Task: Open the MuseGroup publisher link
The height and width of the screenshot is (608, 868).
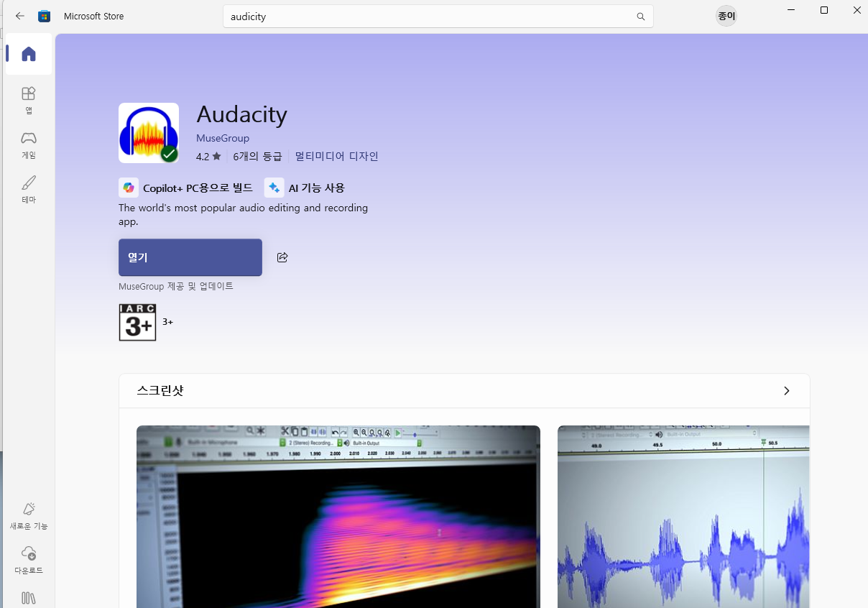Action: click(x=223, y=138)
